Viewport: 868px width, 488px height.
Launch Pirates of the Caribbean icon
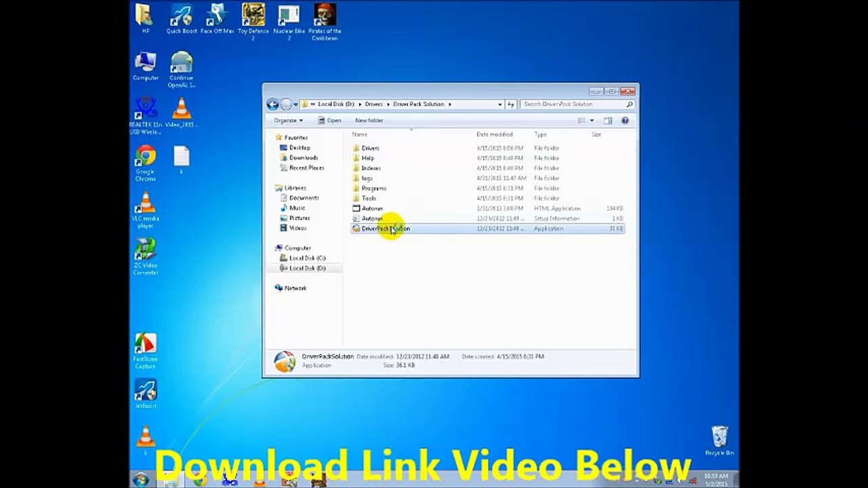click(x=325, y=22)
